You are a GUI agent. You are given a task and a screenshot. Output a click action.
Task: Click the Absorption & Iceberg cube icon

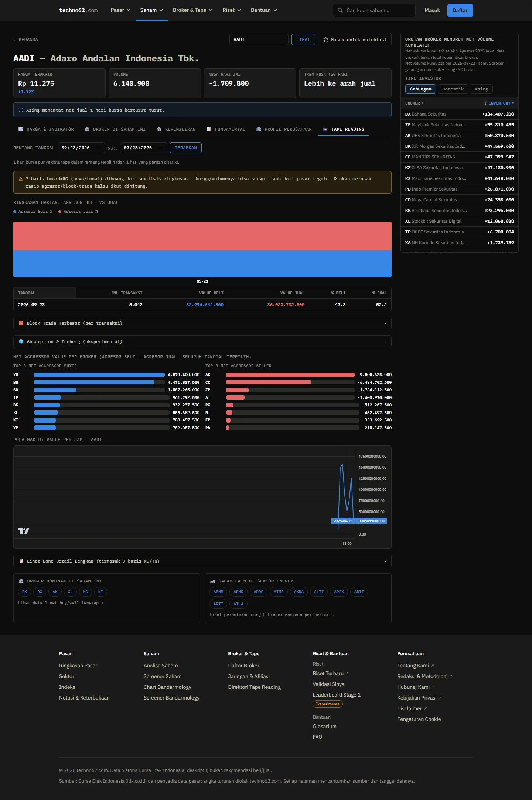click(x=21, y=342)
